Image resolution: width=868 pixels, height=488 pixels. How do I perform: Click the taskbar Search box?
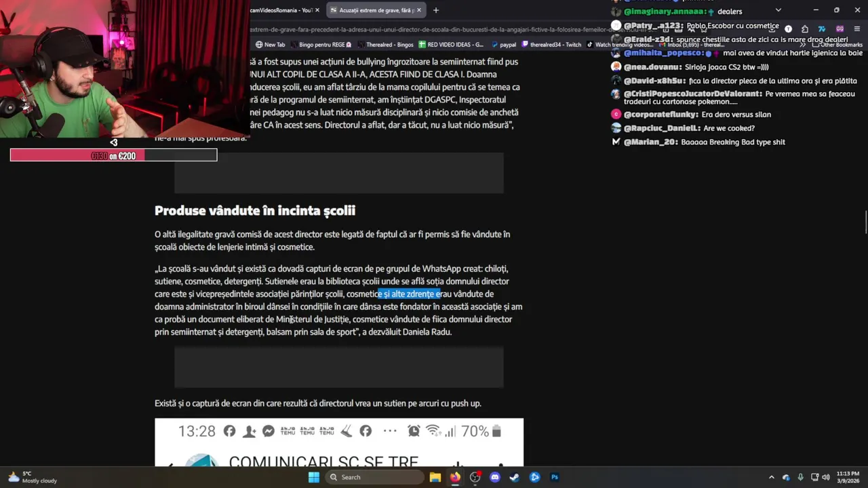tap(374, 477)
